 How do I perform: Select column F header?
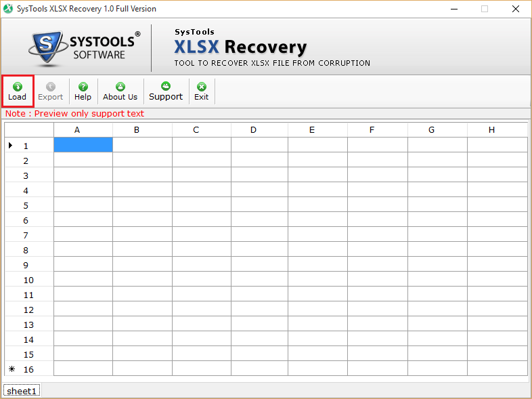pyautogui.click(x=378, y=129)
